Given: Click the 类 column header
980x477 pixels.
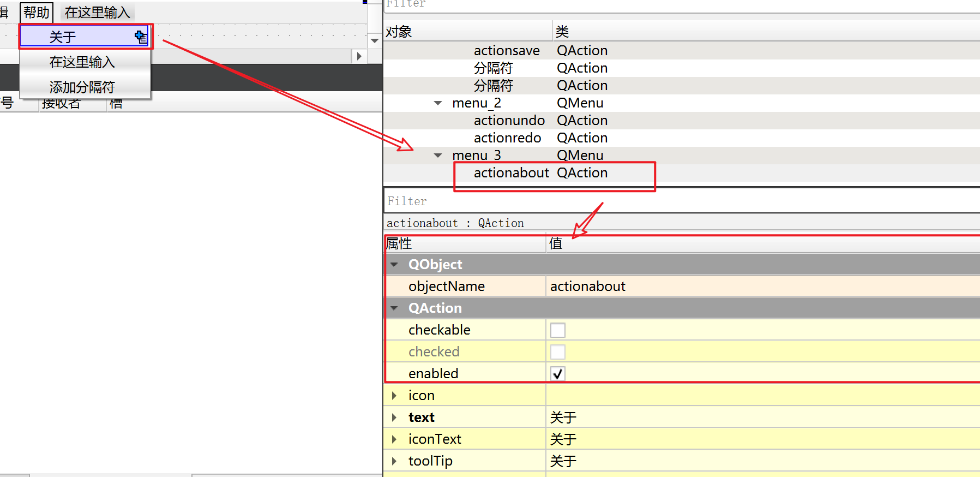Looking at the screenshot, I should (766, 32).
